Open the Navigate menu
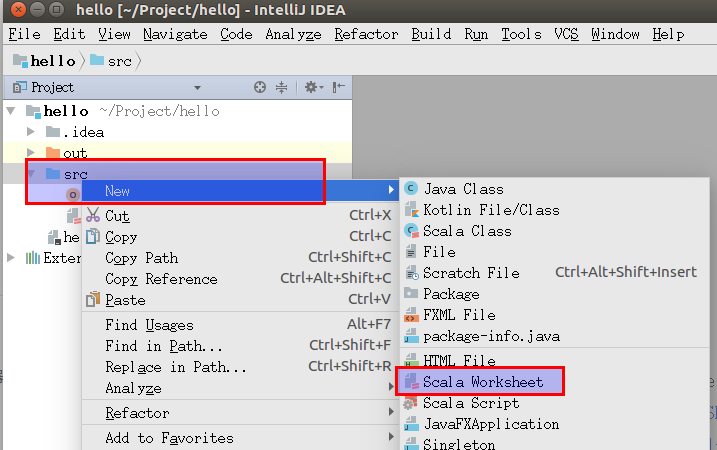This screenshot has height=450, width=717. [175, 34]
